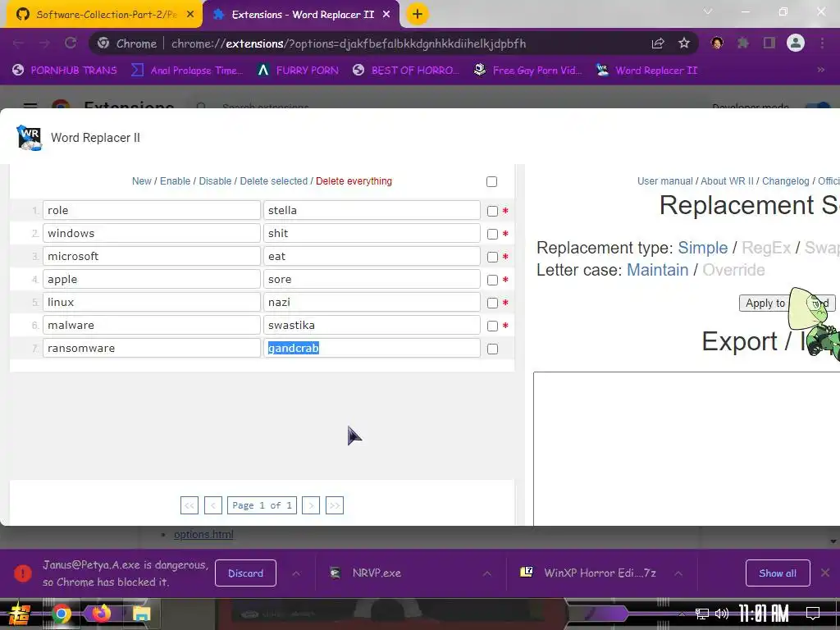Screen dimensions: 840x630
Task: Click the share page icon in address bar
Action: coord(658,43)
